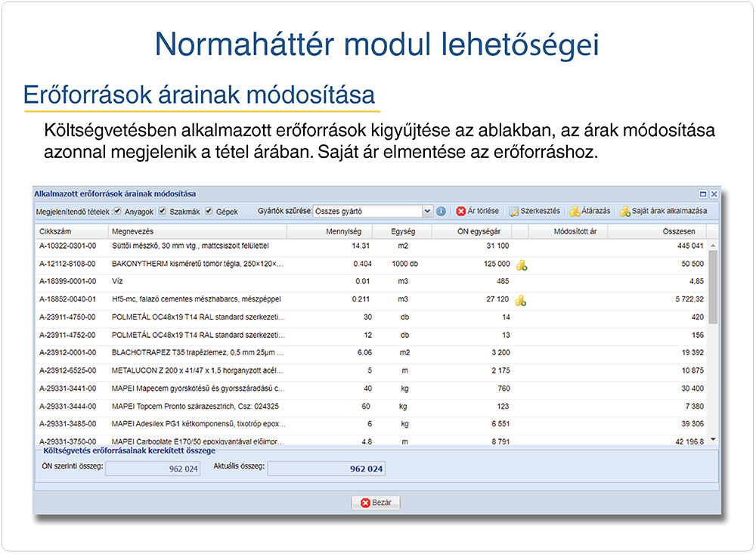Click unit cell 1000 db
This screenshot has width=756, height=554.
tap(405, 265)
